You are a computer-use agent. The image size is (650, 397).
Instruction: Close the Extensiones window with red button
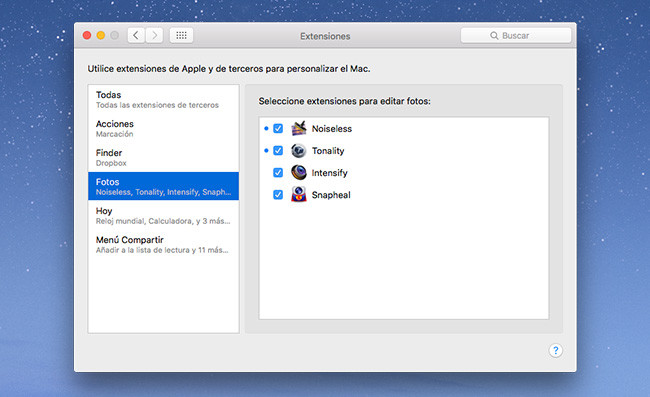(x=87, y=36)
